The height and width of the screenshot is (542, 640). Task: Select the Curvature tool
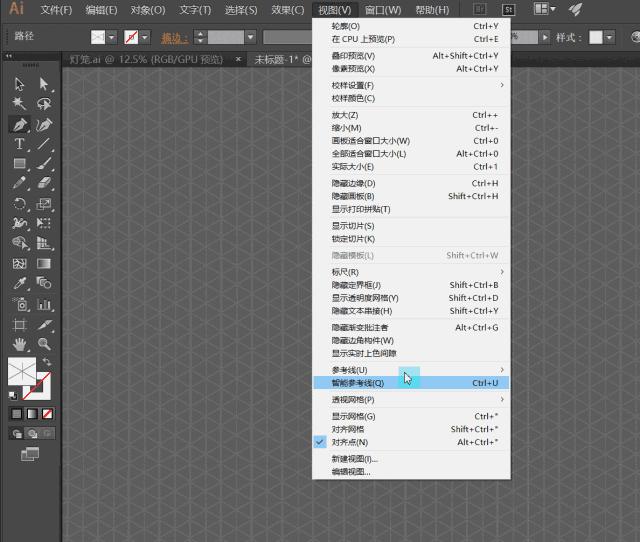44,124
